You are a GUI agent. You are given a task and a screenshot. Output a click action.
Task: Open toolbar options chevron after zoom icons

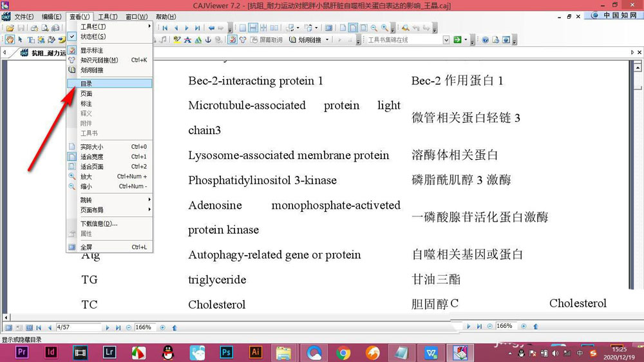tap(393, 28)
